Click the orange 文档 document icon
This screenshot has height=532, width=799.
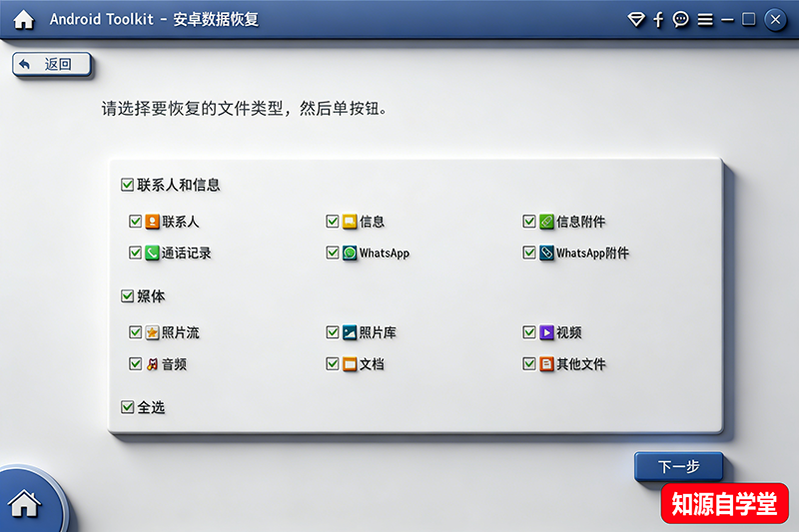coord(350,364)
